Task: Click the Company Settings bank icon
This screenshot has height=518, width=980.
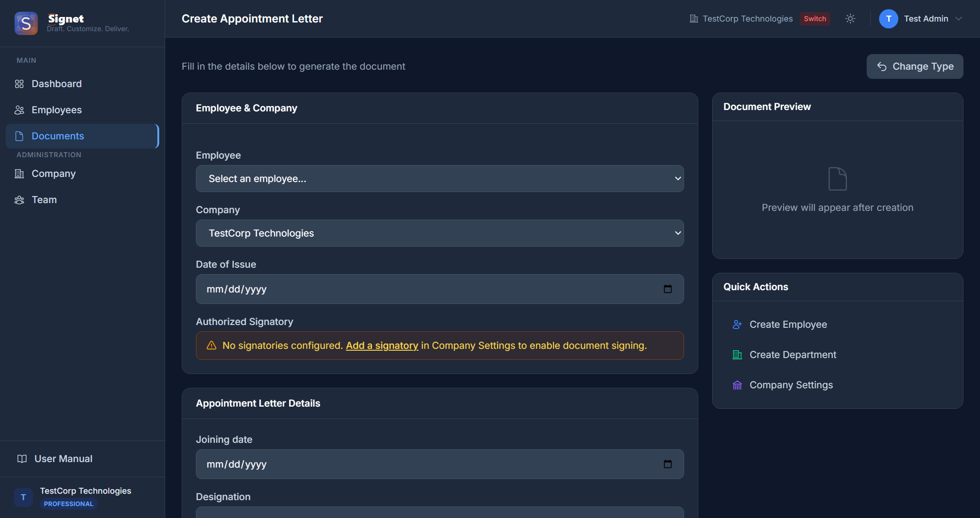Action: [737, 385]
